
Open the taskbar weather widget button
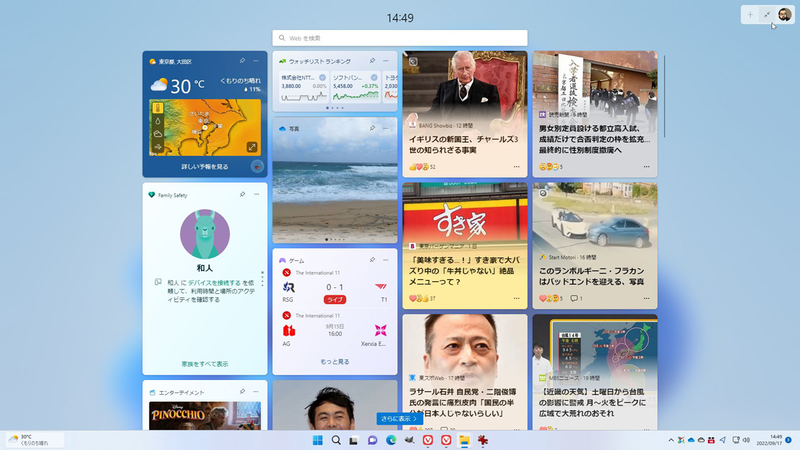(35, 440)
